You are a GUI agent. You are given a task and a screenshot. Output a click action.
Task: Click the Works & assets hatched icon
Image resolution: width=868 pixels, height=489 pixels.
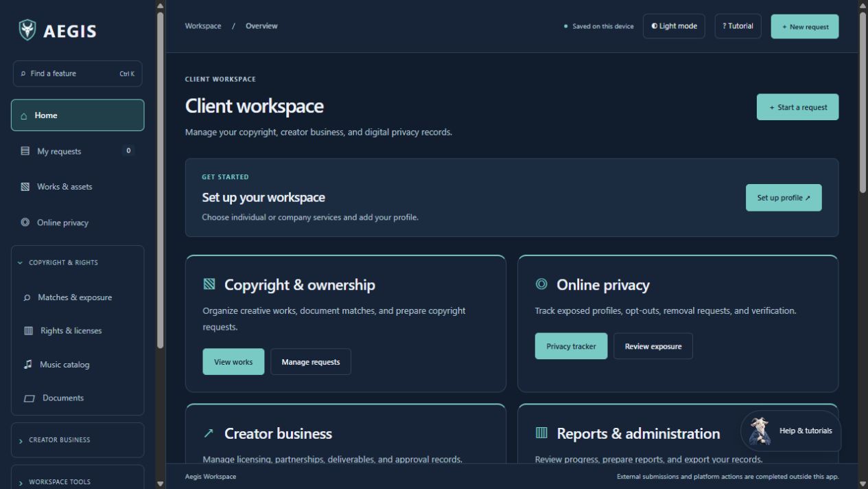tap(25, 187)
